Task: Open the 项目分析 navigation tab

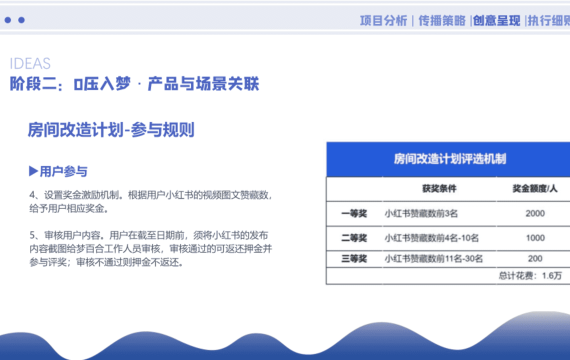Action: point(384,20)
